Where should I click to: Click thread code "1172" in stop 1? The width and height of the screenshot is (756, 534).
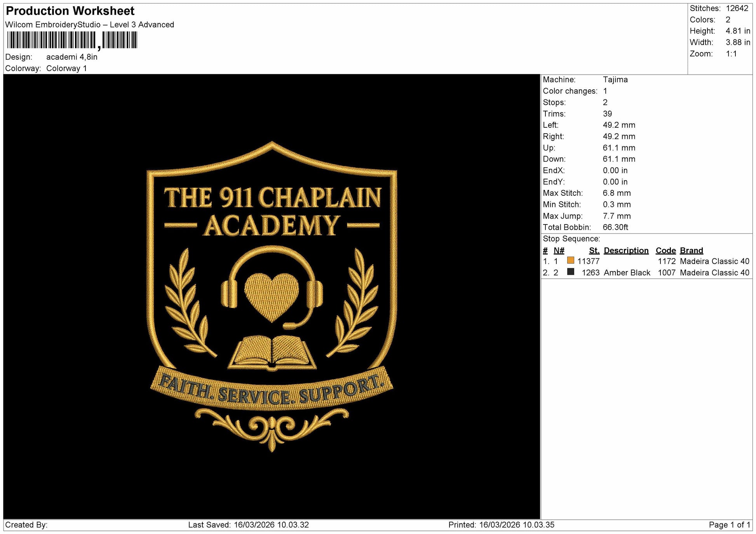point(667,261)
